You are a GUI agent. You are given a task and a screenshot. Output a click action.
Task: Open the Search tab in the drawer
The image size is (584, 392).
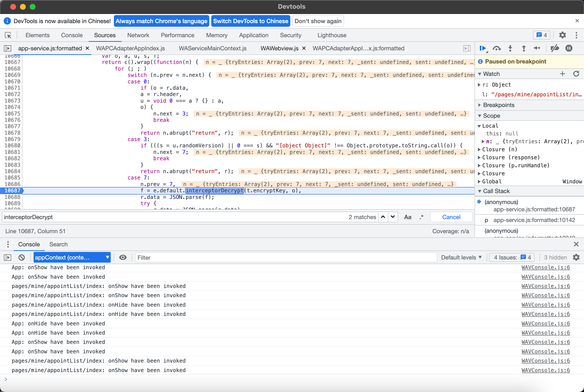[58, 244]
